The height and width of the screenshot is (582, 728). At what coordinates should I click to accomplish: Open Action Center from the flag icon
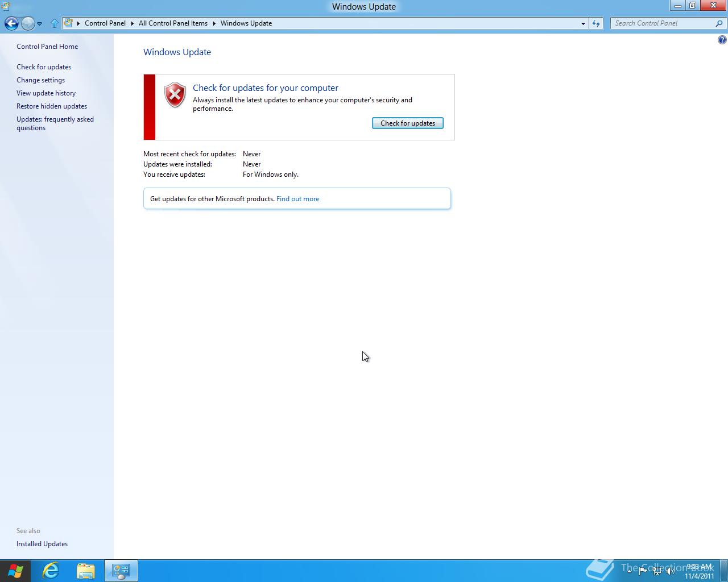(643, 571)
